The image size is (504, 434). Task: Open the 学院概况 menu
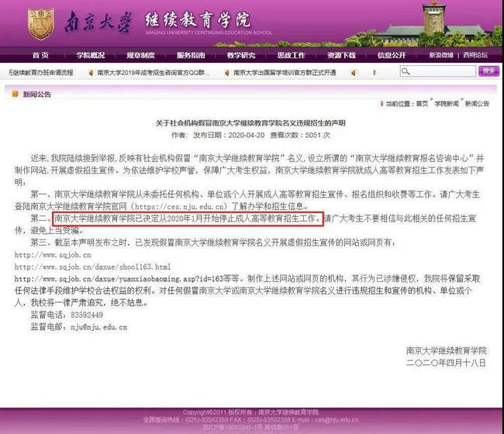(x=91, y=56)
